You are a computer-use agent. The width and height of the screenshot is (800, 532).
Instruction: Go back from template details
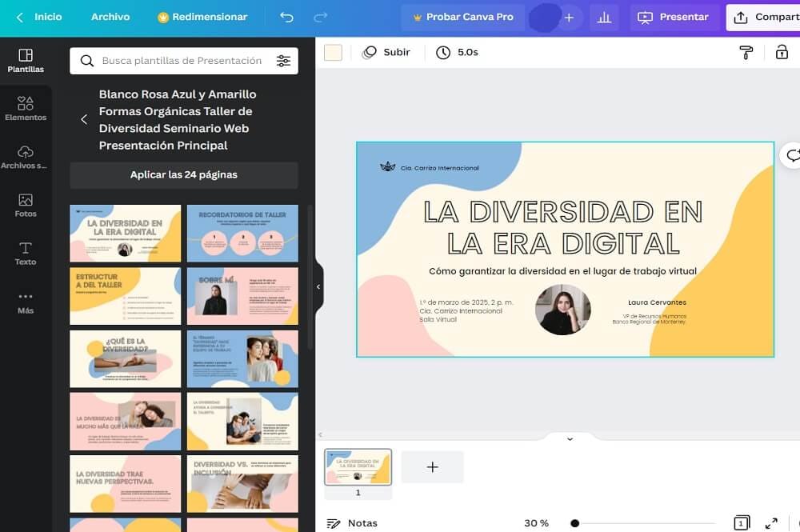pos(84,120)
